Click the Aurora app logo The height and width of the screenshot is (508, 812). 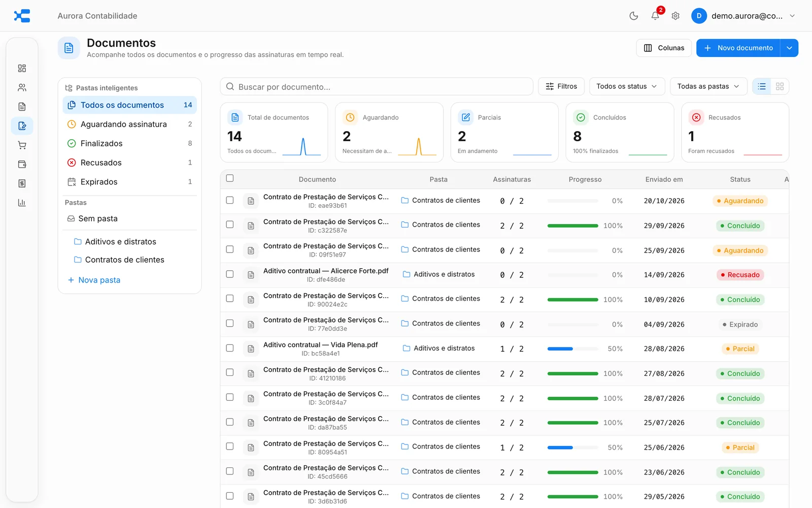pyautogui.click(x=22, y=16)
